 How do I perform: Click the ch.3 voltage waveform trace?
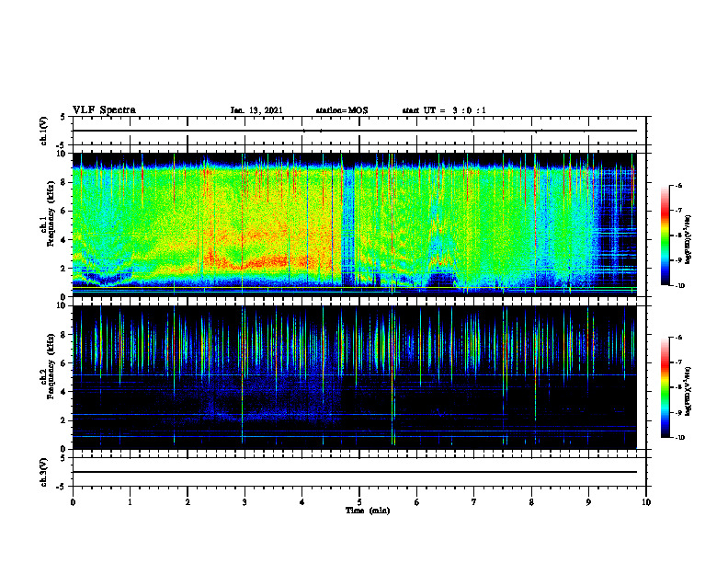355,472
